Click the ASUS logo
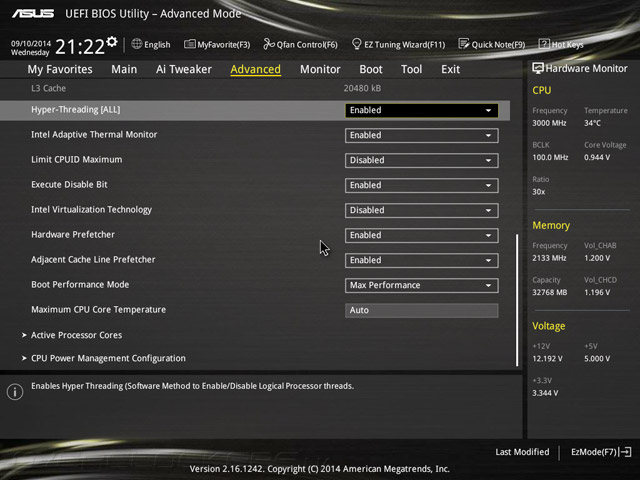The image size is (640, 480). pos(33,14)
